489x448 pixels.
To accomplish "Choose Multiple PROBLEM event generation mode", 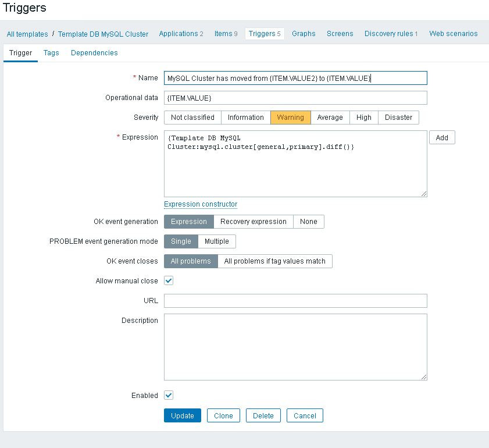I will point(217,241).
